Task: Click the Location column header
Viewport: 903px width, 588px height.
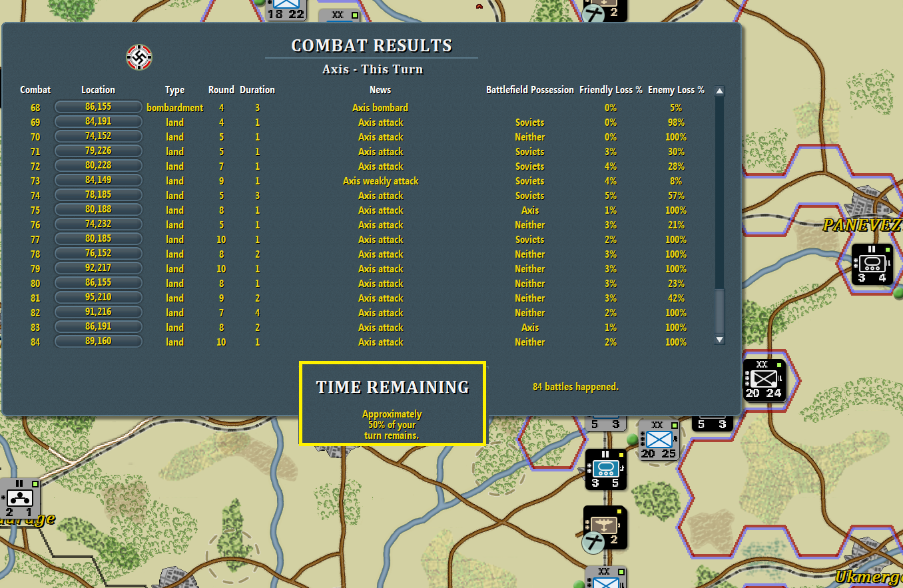Action: (98, 90)
